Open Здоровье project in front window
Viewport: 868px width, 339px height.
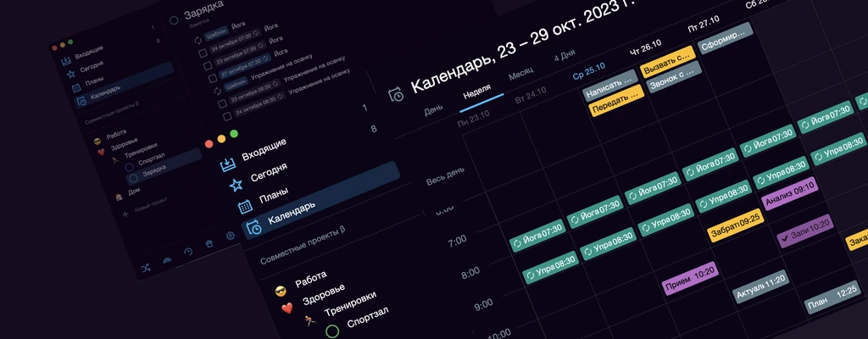(x=324, y=295)
